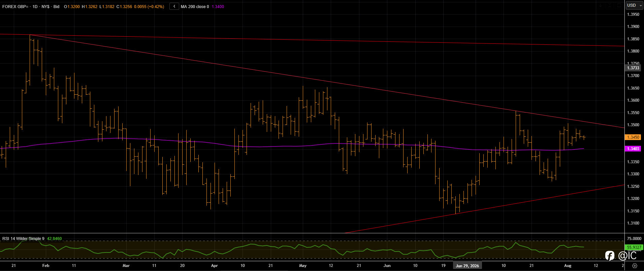Select the MA 200 close 0 indicator label
Image resolution: width=644 pixels, height=271 pixels.
pos(195,6)
